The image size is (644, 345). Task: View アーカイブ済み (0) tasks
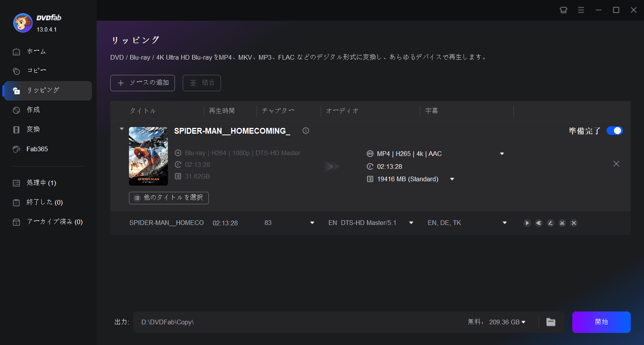(48, 222)
